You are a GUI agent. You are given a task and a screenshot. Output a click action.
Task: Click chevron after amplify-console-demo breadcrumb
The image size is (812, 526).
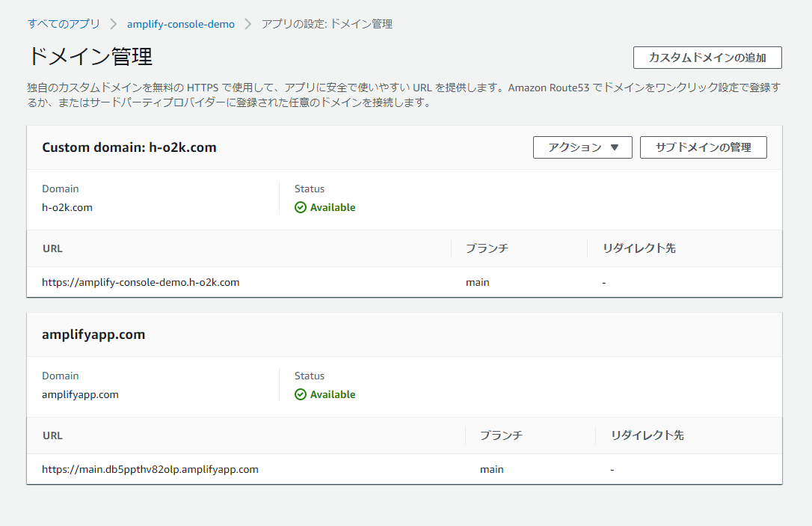[248, 24]
